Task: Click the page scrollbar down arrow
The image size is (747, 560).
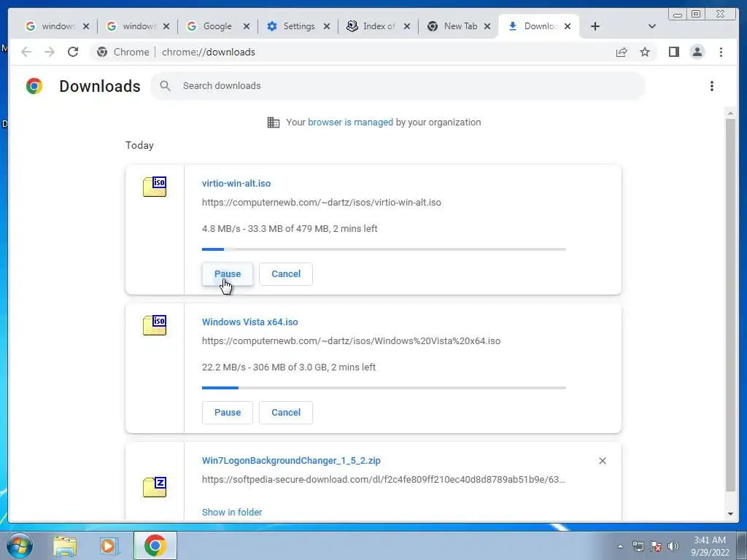Action: (730, 514)
